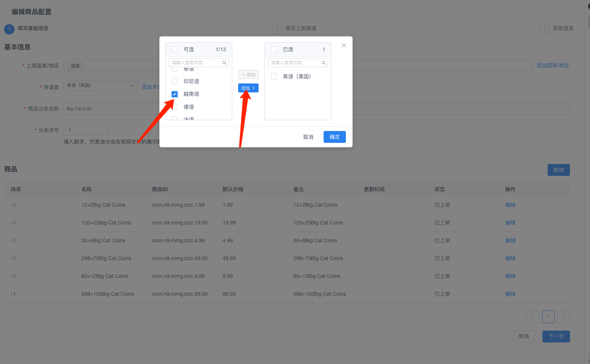Click the 名称 column header
Image resolution: width=590 pixels, height=364 pixels.
click(x=87, y=189)
